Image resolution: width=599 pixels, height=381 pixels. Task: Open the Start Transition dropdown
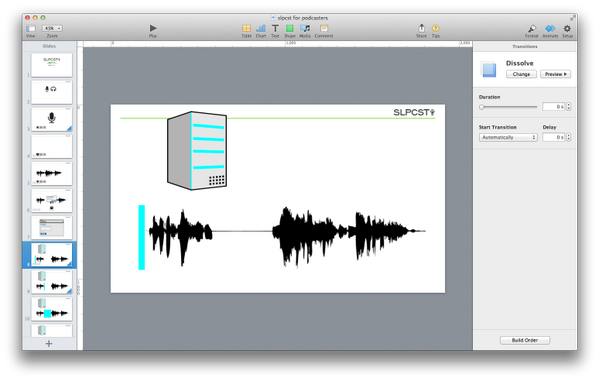point(508,137)
